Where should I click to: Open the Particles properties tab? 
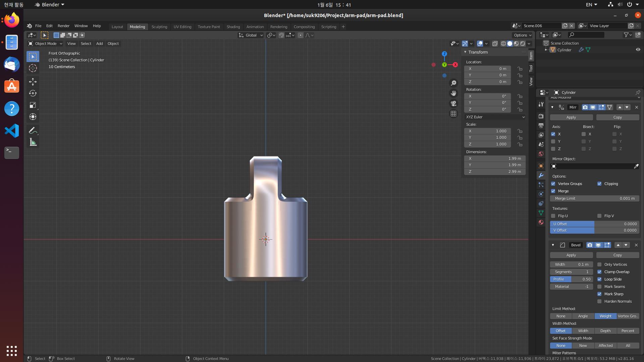pyautogui.click(x=541, y=185)
